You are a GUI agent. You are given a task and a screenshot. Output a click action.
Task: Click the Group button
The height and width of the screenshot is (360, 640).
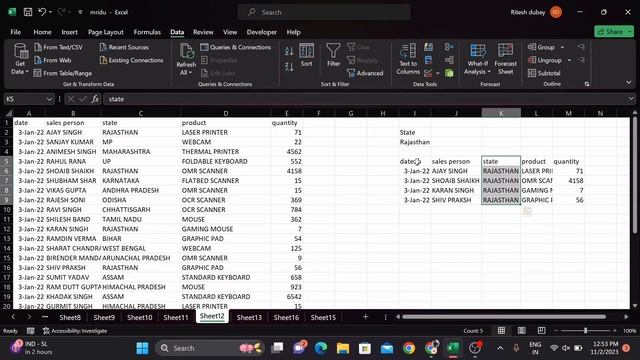[x=541, y=47]
